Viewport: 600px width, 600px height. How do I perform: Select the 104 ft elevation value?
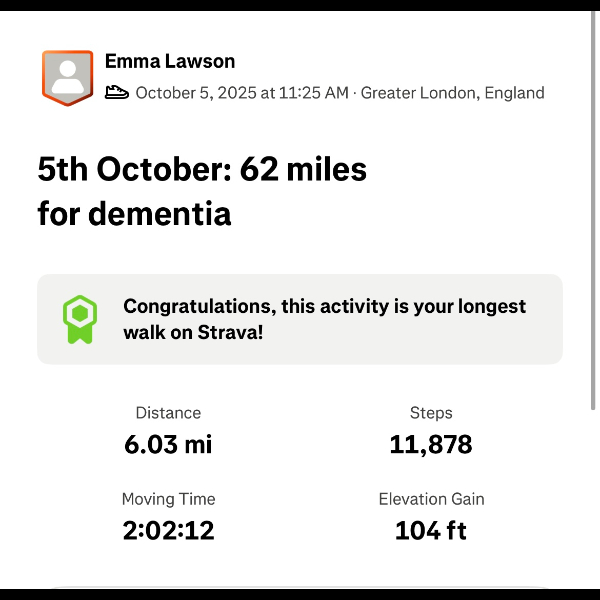pos(431,530)
